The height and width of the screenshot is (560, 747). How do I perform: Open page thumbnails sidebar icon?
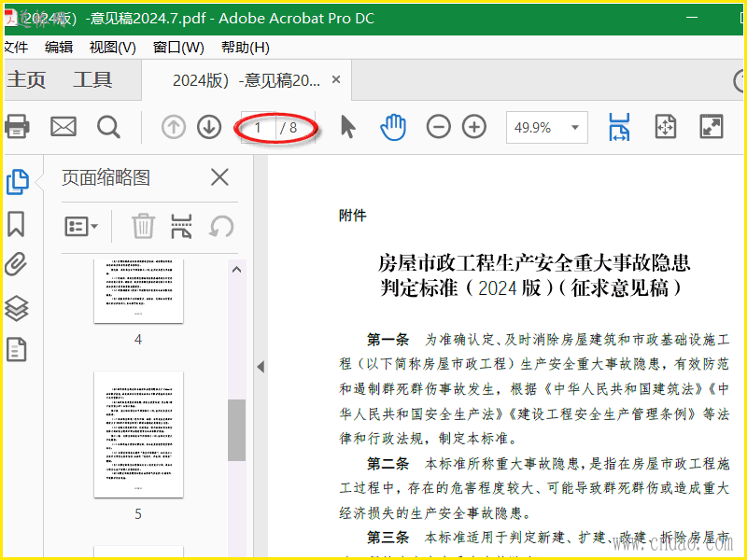(x=18, y=182)
